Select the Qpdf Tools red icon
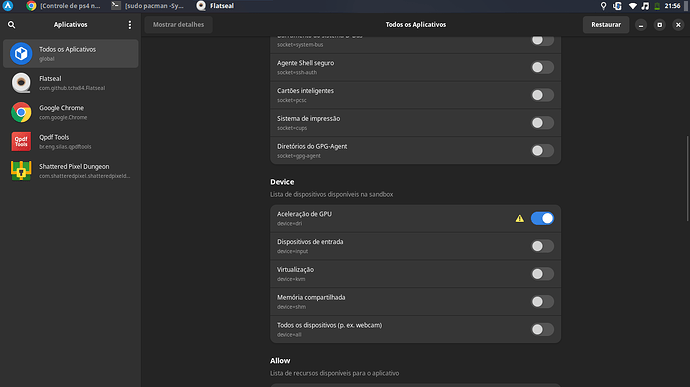The image size is (690, 387). coord(21,141)
